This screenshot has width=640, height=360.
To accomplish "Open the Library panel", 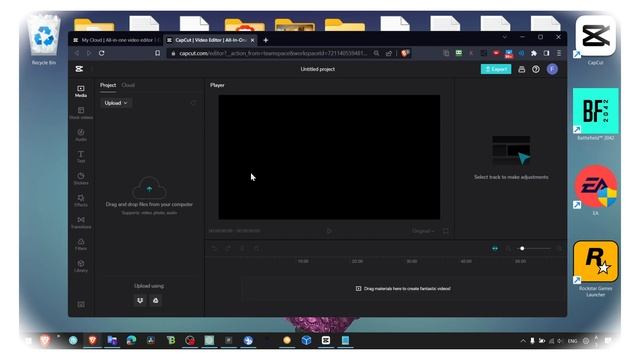I will (x=81, y=266).
